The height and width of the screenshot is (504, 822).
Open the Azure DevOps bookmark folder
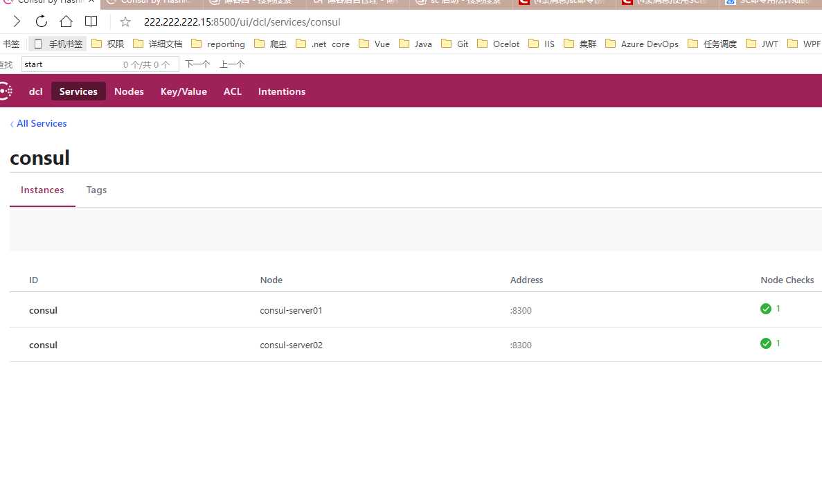pyautogui.click(x=642, y=44)
